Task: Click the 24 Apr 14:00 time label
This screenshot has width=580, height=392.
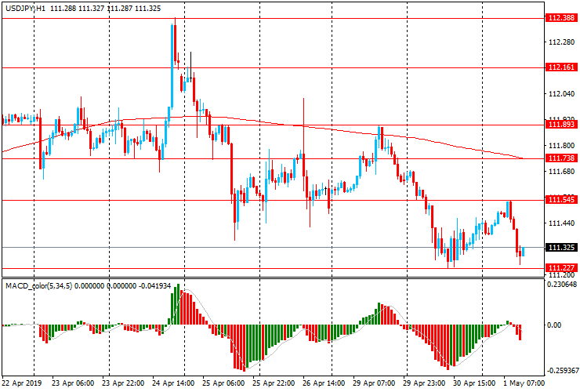Action: 173,383
